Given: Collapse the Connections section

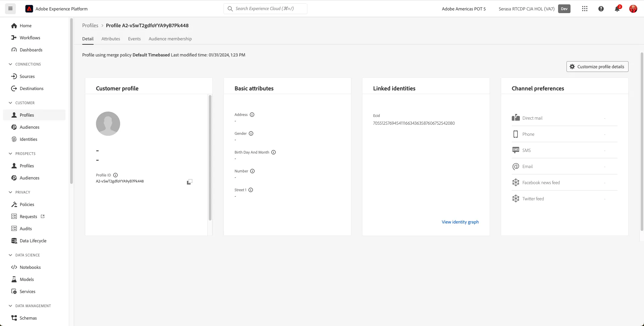Looking at the screenshot, I should point(10,64).
